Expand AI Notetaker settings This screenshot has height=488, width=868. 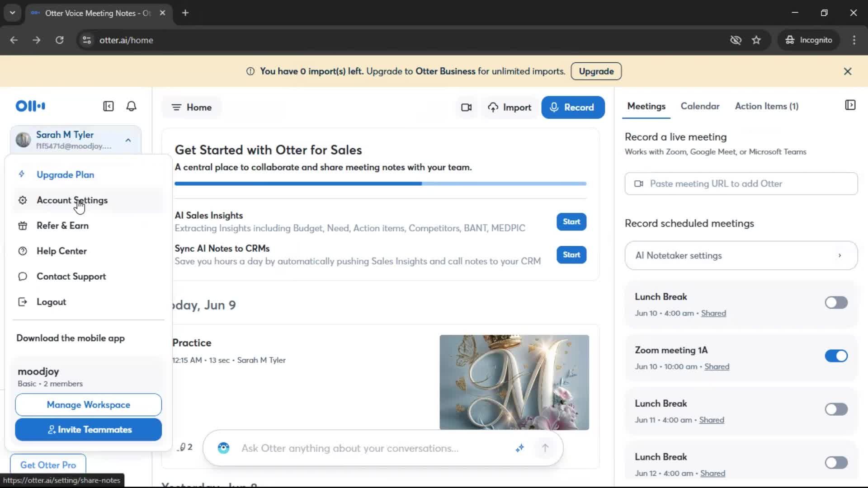(x=741, y=256)
